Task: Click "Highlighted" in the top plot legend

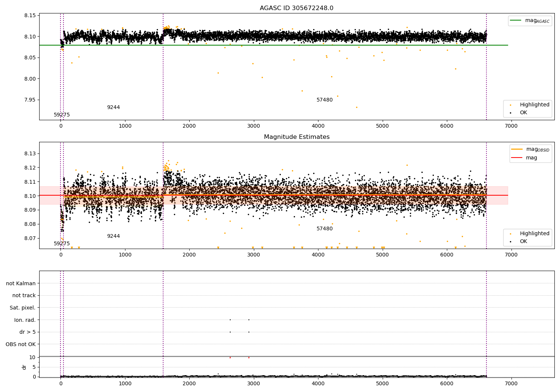Action: click(x=535, y=105)
